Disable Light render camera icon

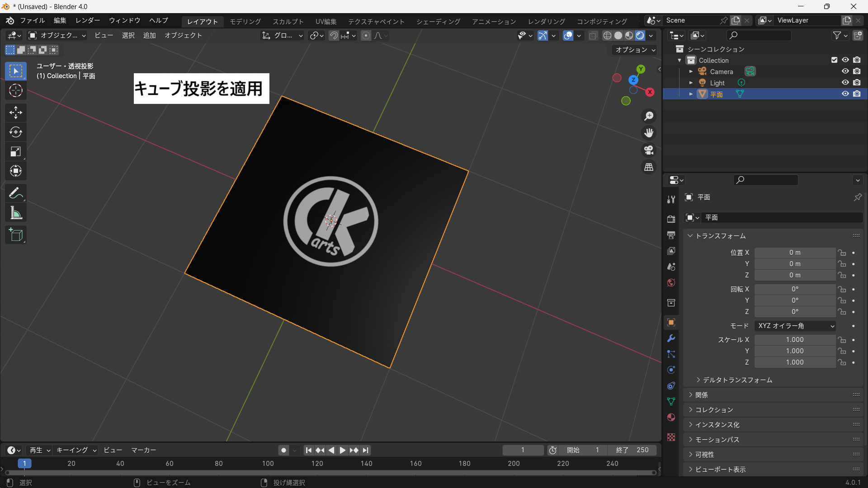click(x=857, y=83)
